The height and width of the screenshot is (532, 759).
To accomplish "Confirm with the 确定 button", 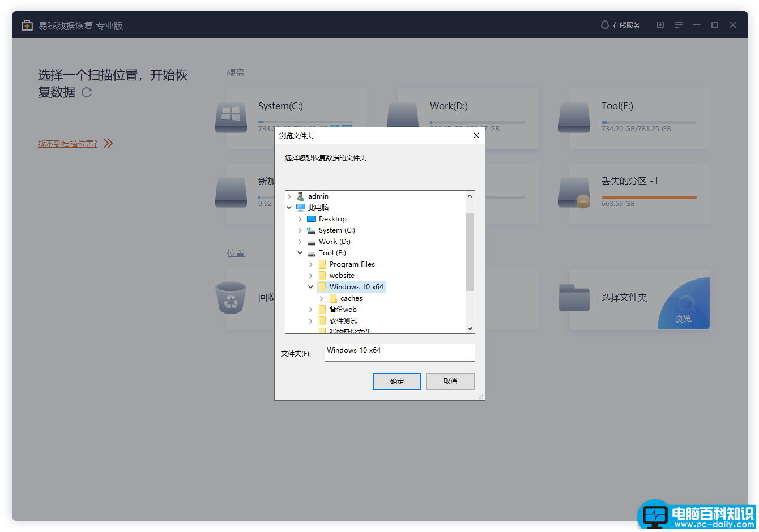I will pyautogui.click(x=397, y=381).
